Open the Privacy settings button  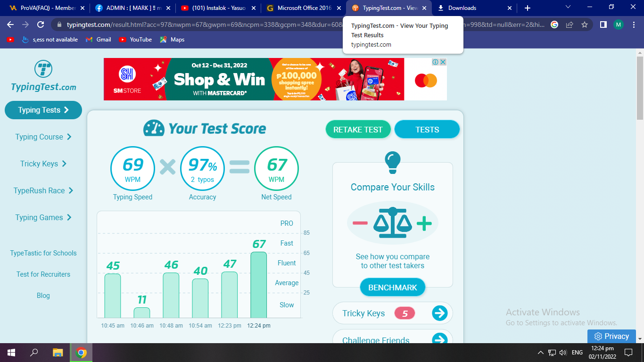611,336
